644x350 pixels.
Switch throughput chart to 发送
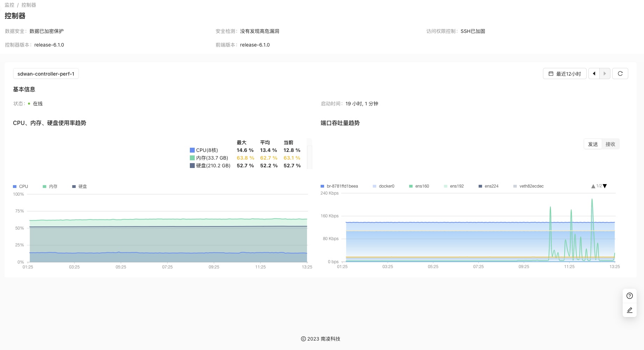point(593,144)
